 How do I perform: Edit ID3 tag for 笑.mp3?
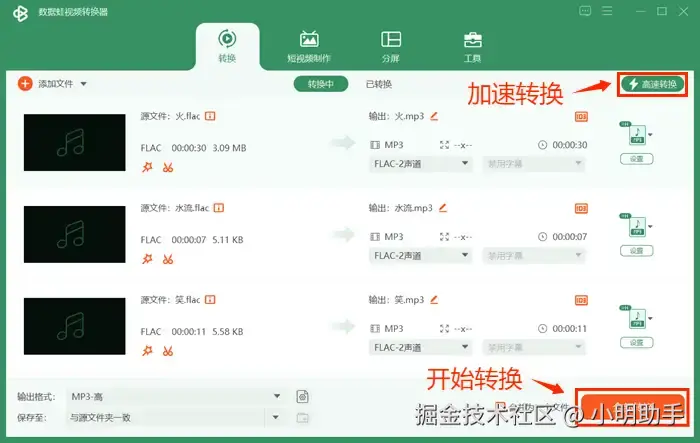[581, 300]
